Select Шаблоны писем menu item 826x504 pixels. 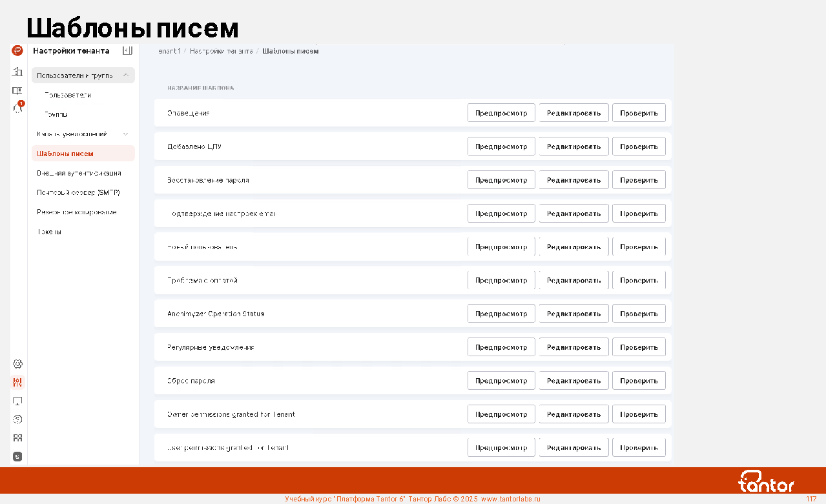(65, 154)
